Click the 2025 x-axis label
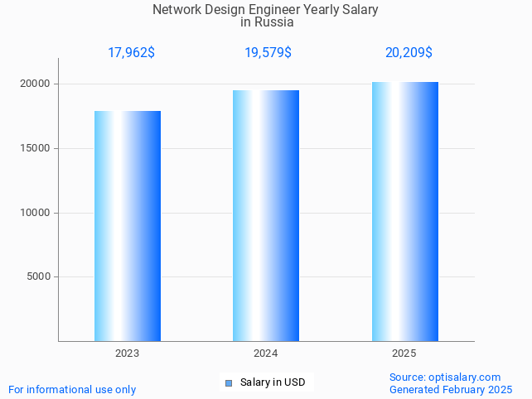This screenshot has height=399, width=532. tap(404, 353)
